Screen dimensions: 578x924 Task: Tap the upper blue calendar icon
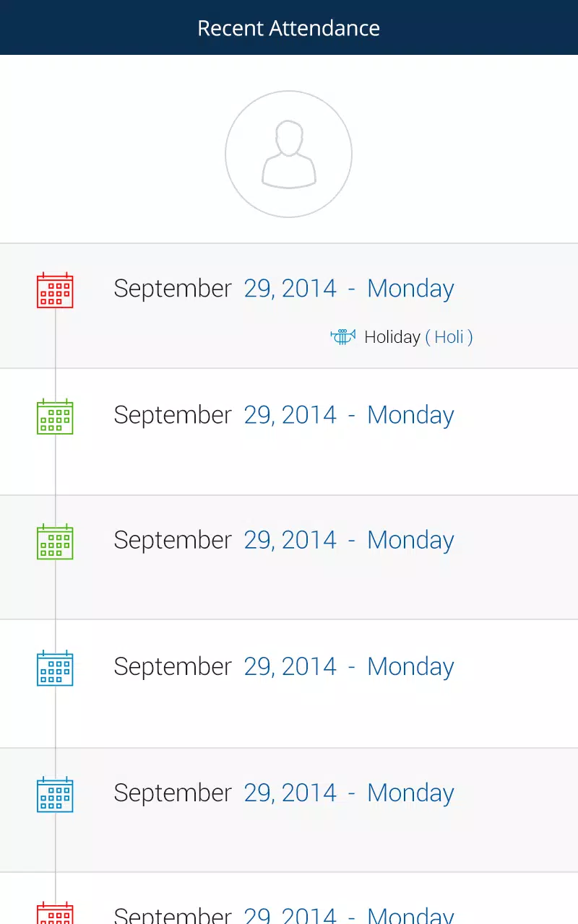click(55, 668)
